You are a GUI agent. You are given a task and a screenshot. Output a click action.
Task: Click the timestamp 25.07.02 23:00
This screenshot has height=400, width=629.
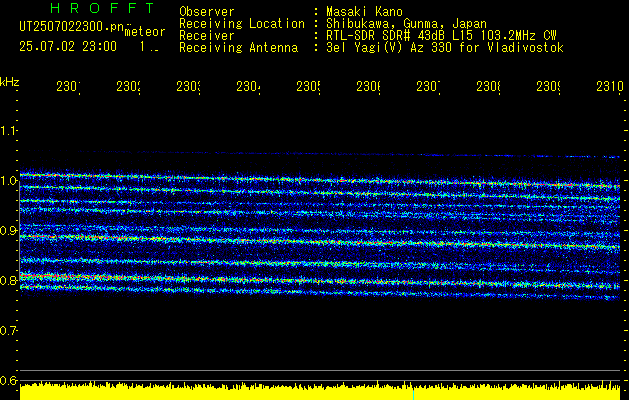[68, 47]
